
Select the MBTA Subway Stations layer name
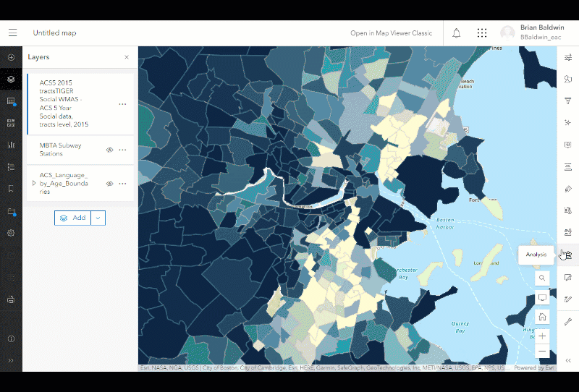coord(61,150)
